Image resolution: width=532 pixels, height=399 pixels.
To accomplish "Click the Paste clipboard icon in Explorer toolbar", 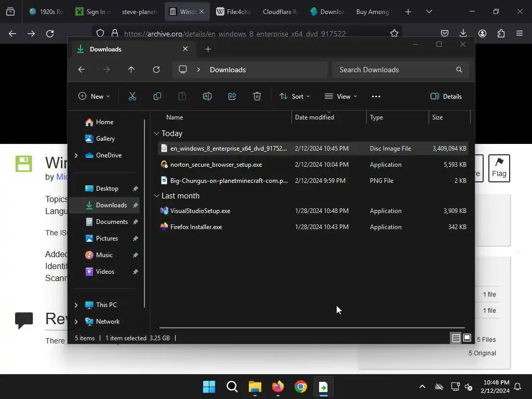I will pyautogui.click(x=182, y=96).
